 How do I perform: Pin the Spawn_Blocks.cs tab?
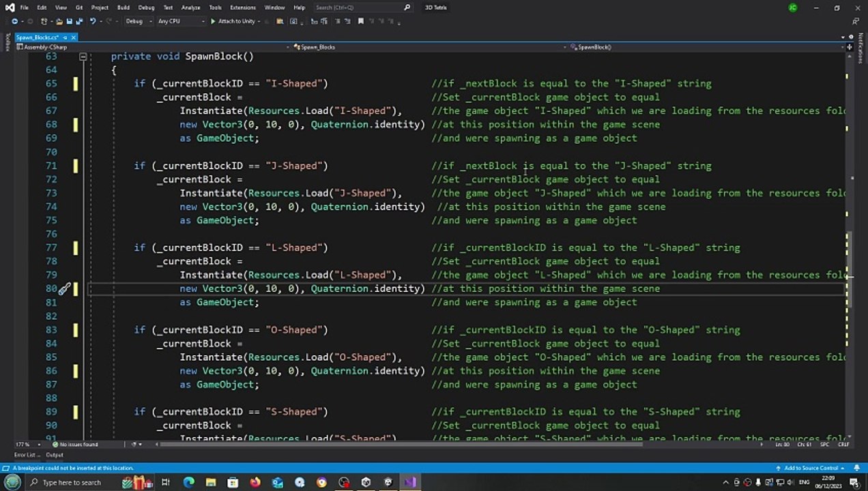66,38
